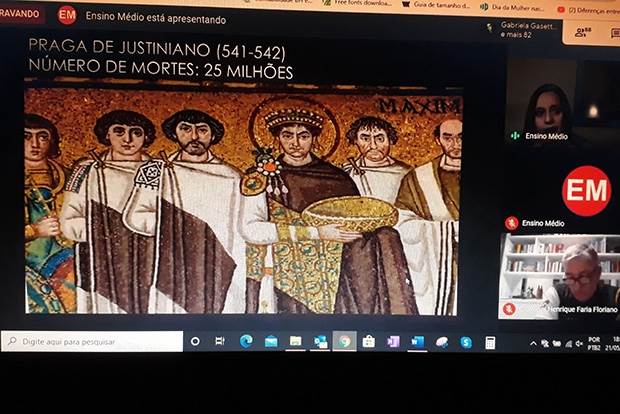Open the participants list icon
The image size is (620, 414).
(583, 33)
